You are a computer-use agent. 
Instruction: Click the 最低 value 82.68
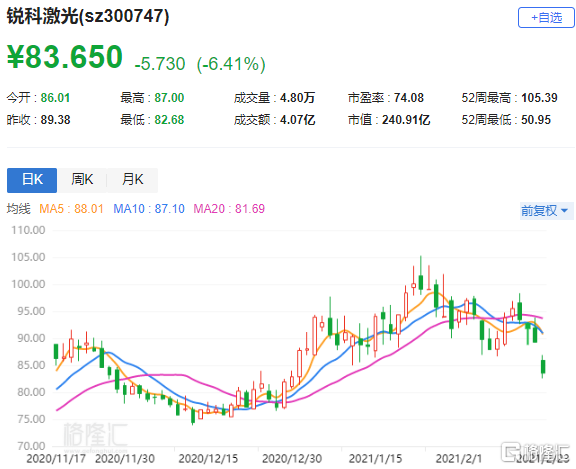[x=169, y=120]
